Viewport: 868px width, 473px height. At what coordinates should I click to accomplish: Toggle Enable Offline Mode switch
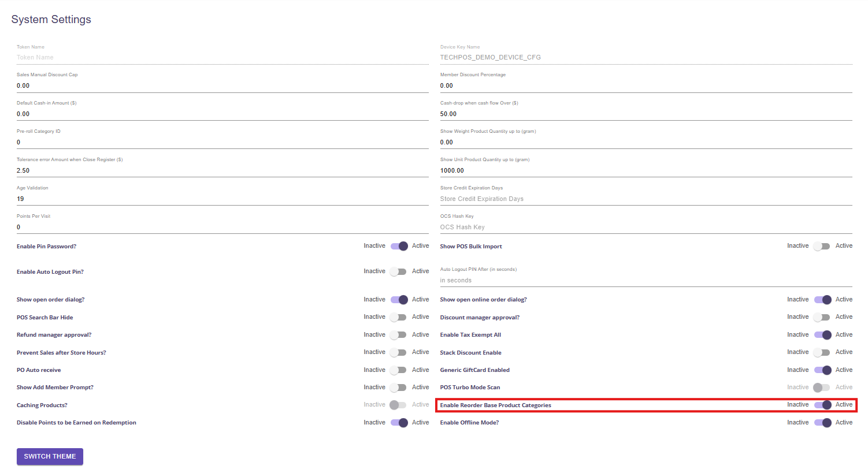(x=822, y=423)
